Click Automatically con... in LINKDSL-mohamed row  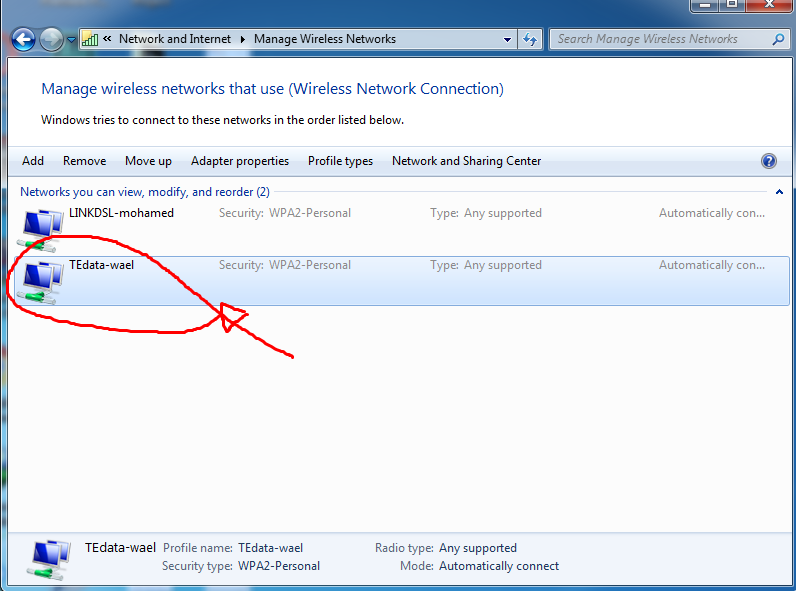712,213
